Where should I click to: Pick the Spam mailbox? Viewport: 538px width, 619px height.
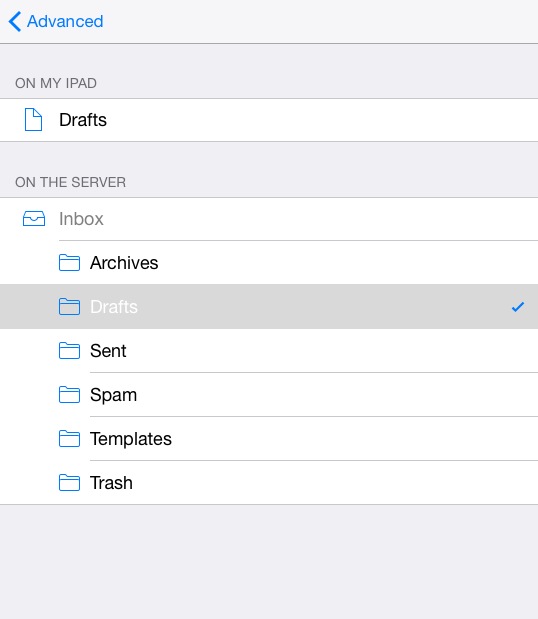[269, 394]
